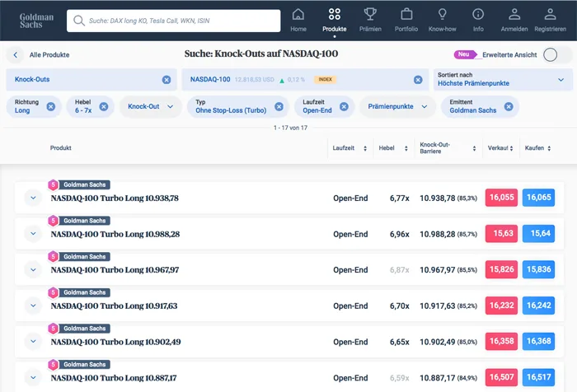
Task: Click the sell price 16,055
Action: click(501, 198)
